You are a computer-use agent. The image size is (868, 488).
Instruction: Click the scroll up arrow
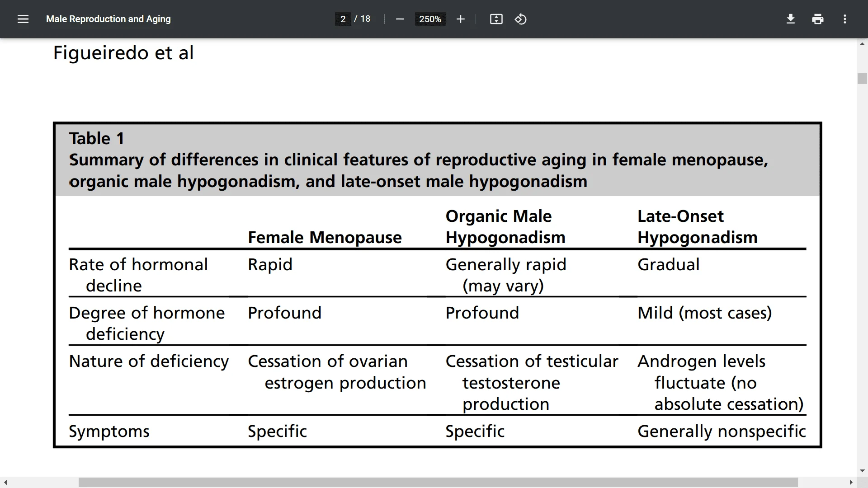(x=862, y=44)
